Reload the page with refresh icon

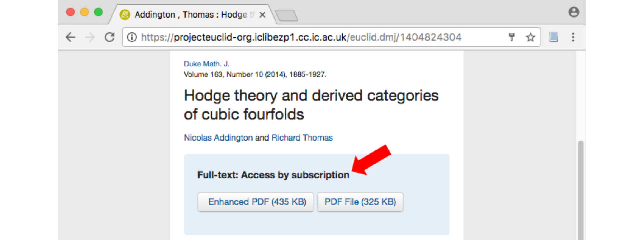(x=110, y=37)
